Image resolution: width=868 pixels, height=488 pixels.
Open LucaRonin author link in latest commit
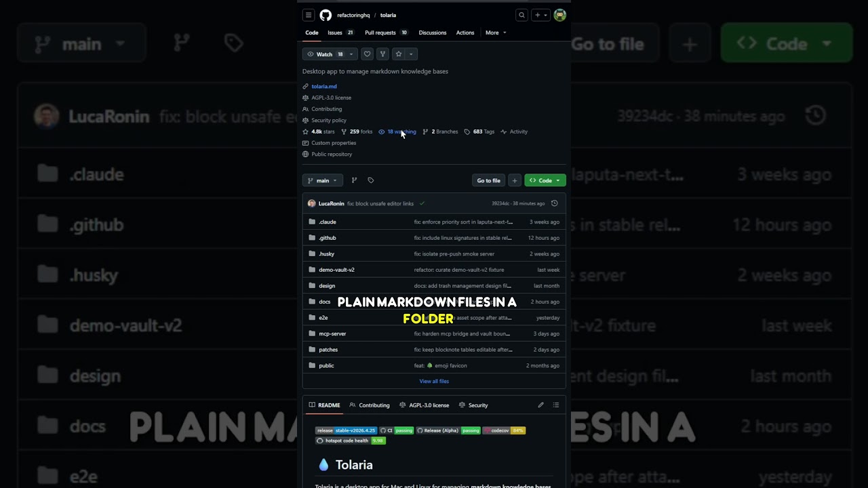click(332, 203)
